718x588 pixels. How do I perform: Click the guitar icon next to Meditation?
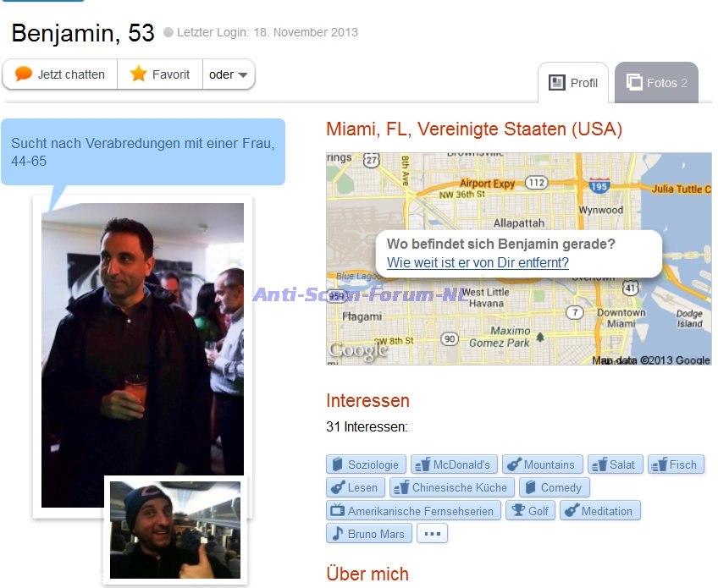click(572, 510)
